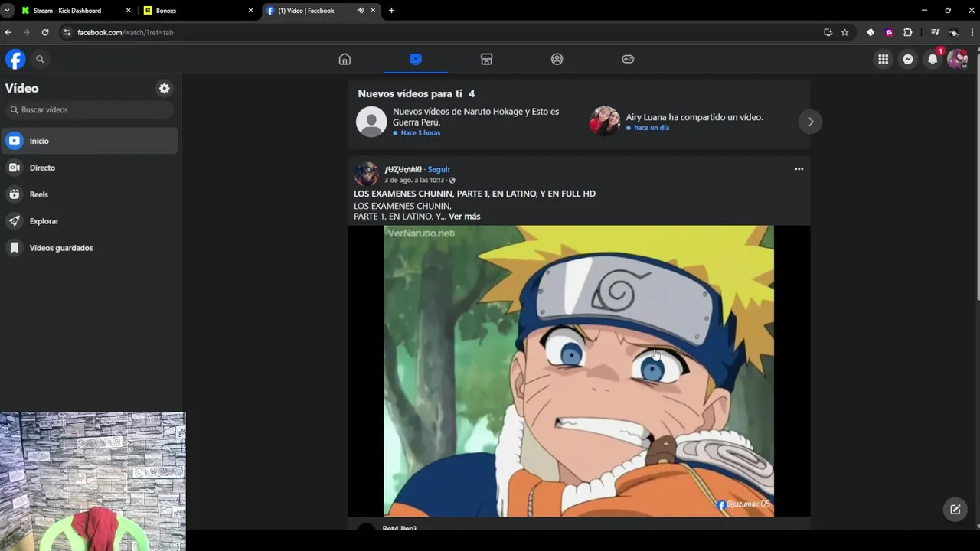Open the account profile avatar menu
Image resolution: width=980 pixels, height=551 pixels.
[957, 59]
